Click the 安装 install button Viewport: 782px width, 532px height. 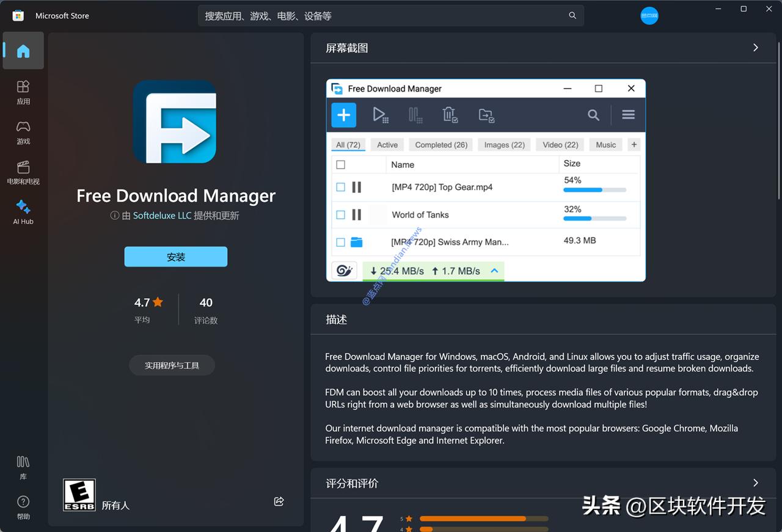175,257
